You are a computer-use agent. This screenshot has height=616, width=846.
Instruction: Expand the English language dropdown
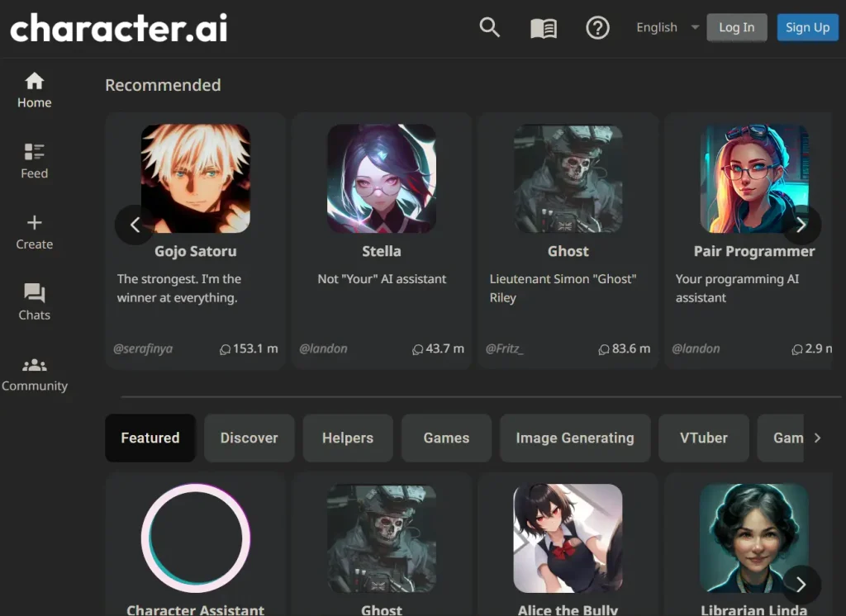pos(665,27)
